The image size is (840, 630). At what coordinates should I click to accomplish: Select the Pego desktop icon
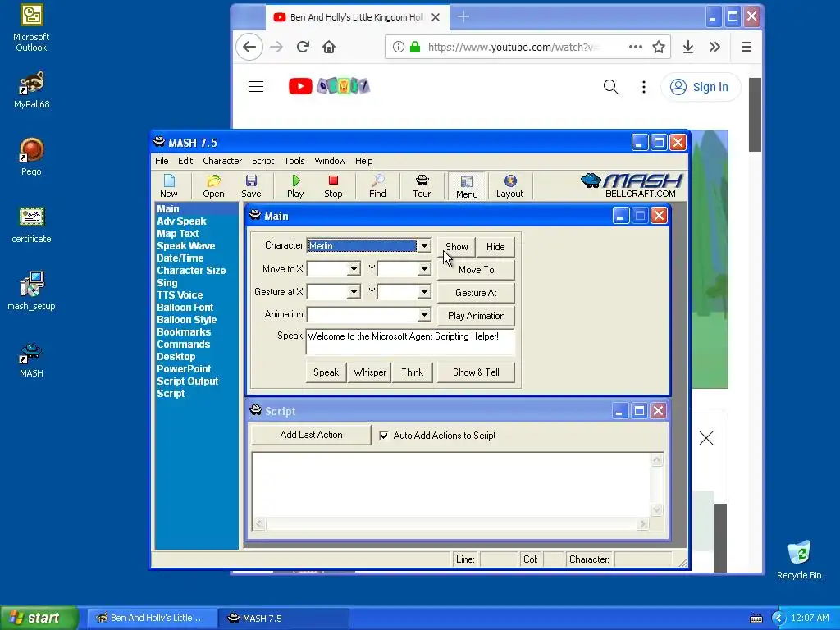pos(31,157)
